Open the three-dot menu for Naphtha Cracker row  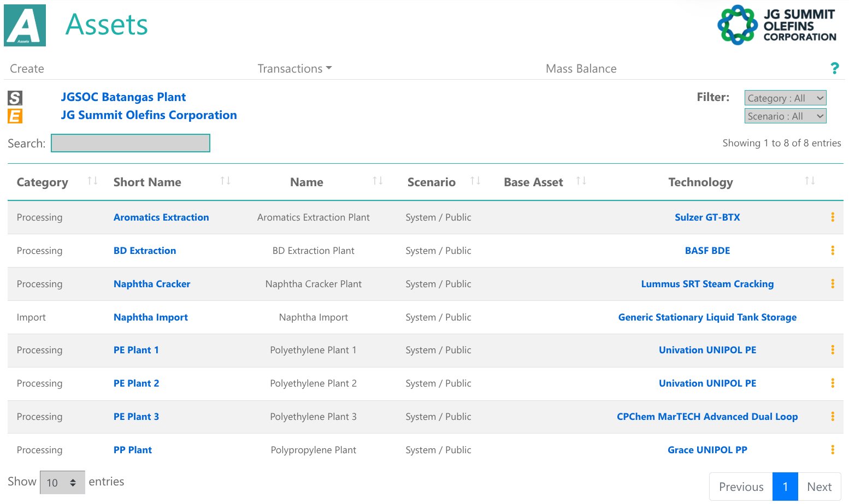pyautogui.click(x=832, y=284)
